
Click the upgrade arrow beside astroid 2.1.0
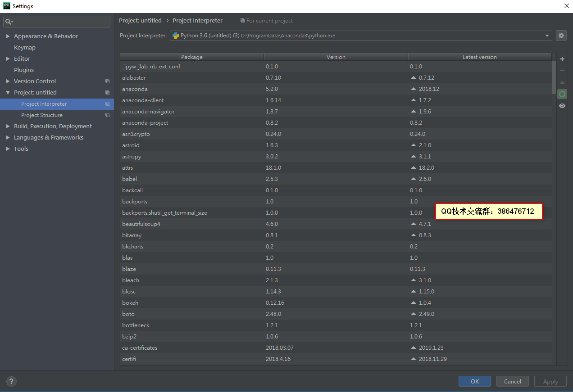coord(414,145)
